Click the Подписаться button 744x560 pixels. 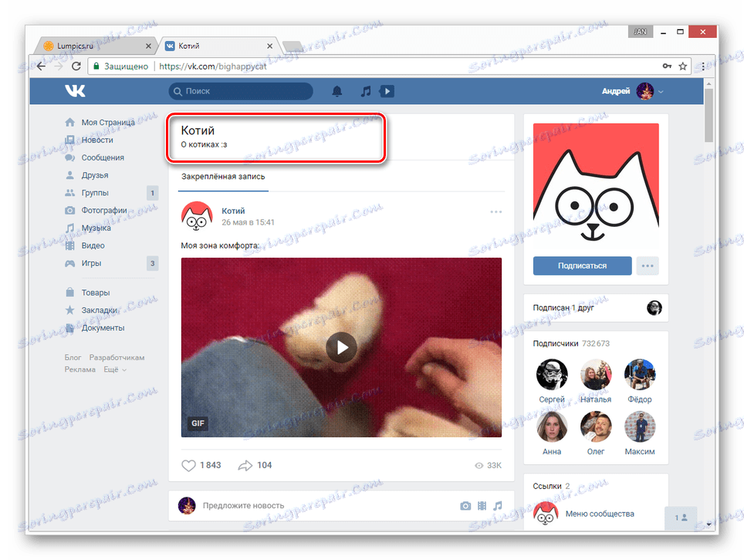coord(582,265)
